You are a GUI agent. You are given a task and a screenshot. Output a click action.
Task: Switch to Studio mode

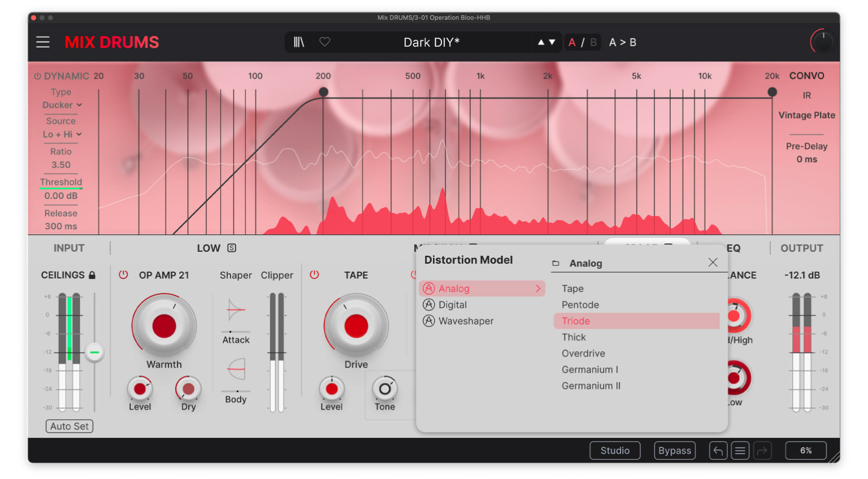[615, 450]
